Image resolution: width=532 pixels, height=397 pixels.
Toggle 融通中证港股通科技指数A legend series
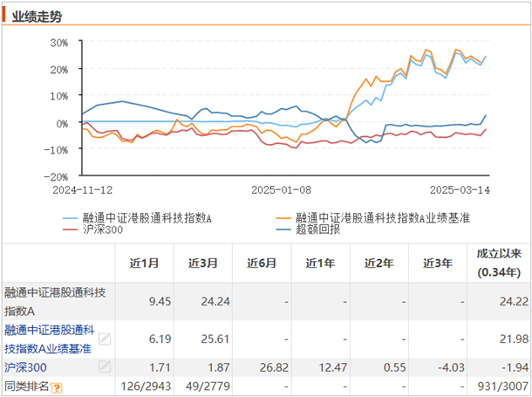pyautogui.click(x=140, y=217)
